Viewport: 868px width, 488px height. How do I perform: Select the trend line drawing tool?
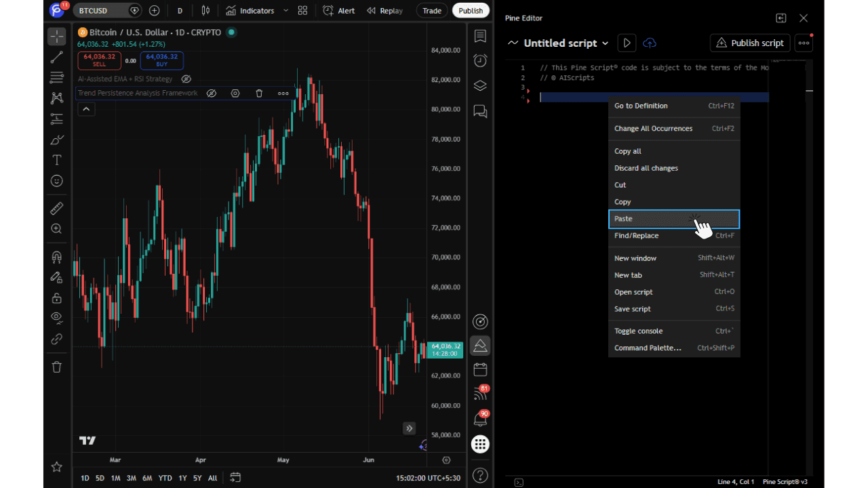click(57, 58)
